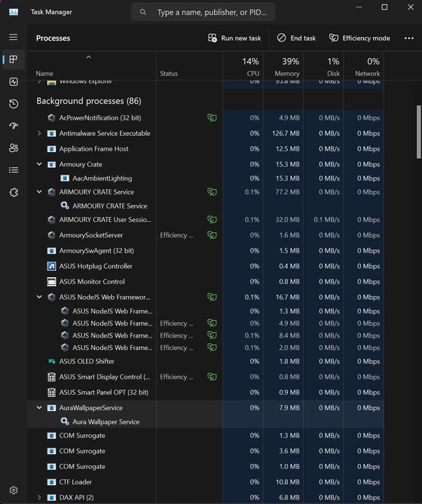Screen dimensions: 422x504
Task: Open the Performance page in sidebar
Action: (x=13, y=82)
